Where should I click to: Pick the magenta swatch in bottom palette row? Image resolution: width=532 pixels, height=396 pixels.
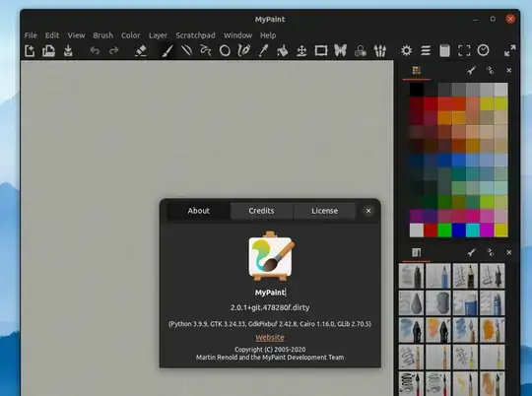[x=487, y=231]
